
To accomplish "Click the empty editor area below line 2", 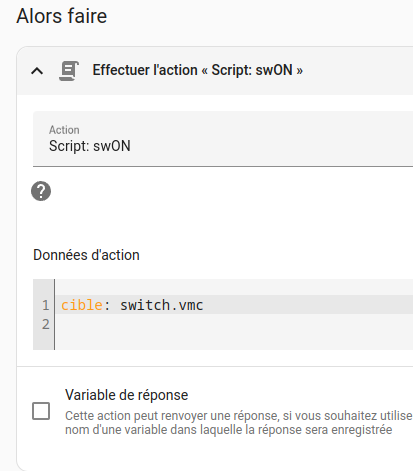I will [234, 341].
